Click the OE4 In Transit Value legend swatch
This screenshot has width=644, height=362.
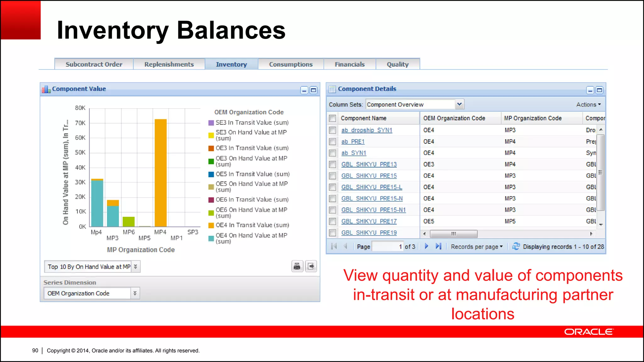(x=211, y=225)
